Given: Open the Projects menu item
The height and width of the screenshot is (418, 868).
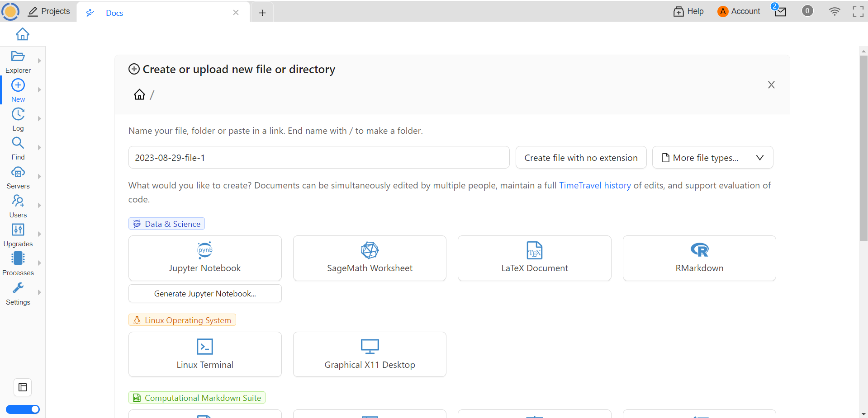Looking at the screenshot, I should pyautogui.click(x=49, y=11).
